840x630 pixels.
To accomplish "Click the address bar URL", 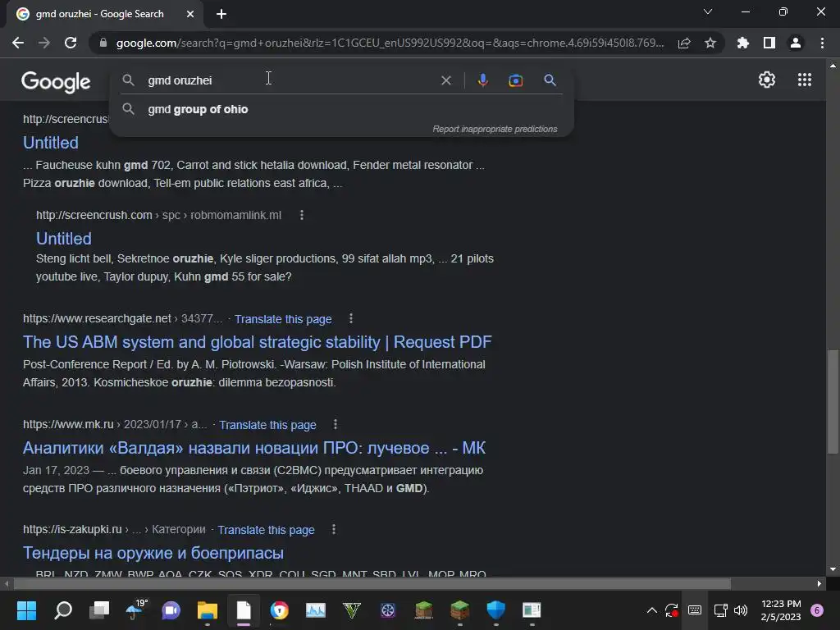I will [390, 43].
